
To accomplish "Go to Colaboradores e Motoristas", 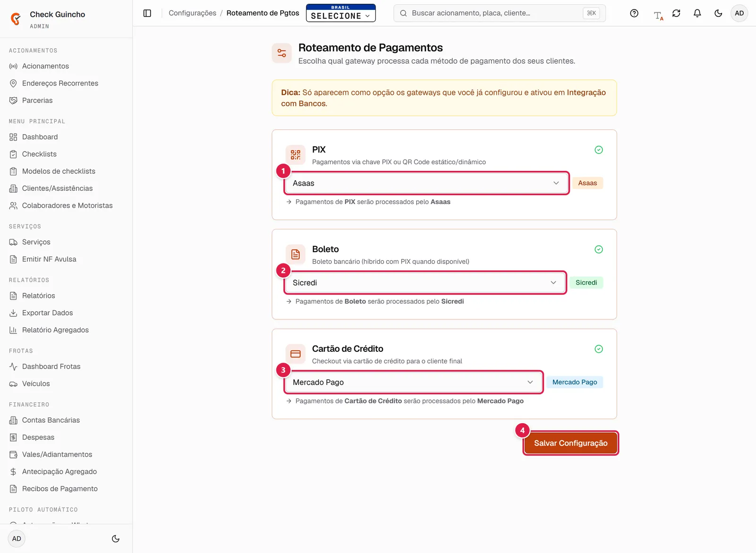I will 66,205.
